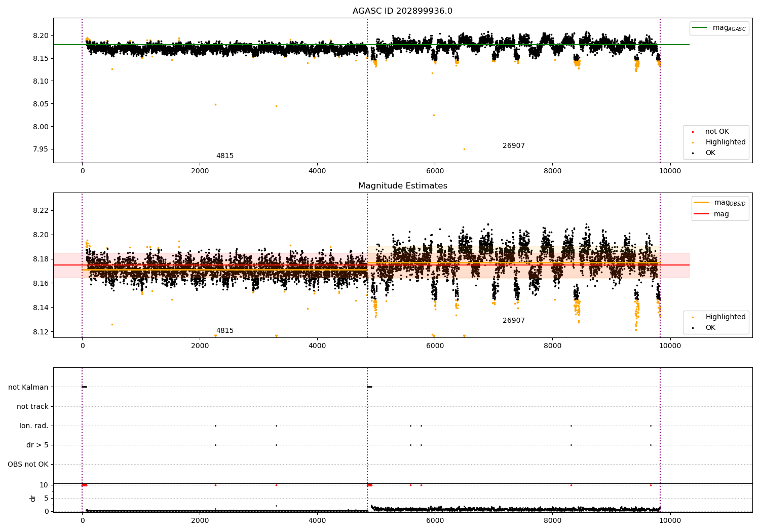The image size is (760, 532).
Task: Click 'Highlighted' in the Magnitude Estimates legend
Action: (x=726, y=317)
